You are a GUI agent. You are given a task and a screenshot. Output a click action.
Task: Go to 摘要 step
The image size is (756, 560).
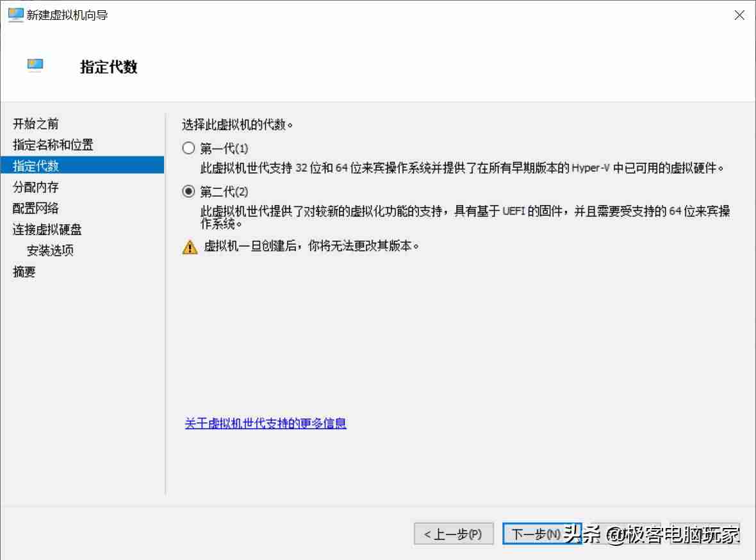(24, 272)
